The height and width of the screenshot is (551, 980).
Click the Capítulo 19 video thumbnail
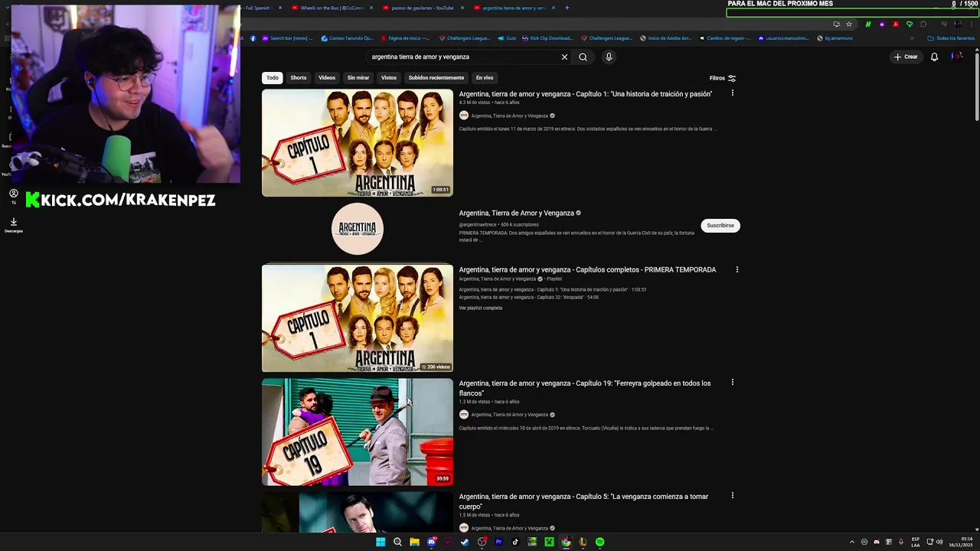pos(358,432)
